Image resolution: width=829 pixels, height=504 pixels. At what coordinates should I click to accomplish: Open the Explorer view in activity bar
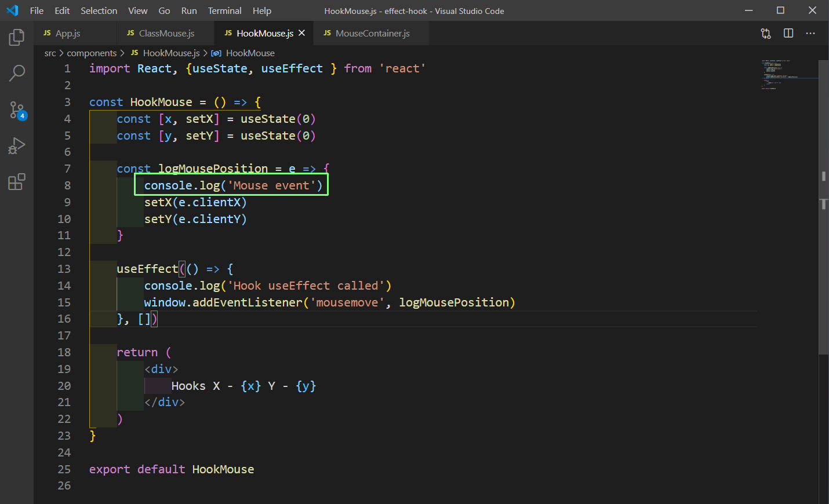pyautogui.click(x=17, y=38)
